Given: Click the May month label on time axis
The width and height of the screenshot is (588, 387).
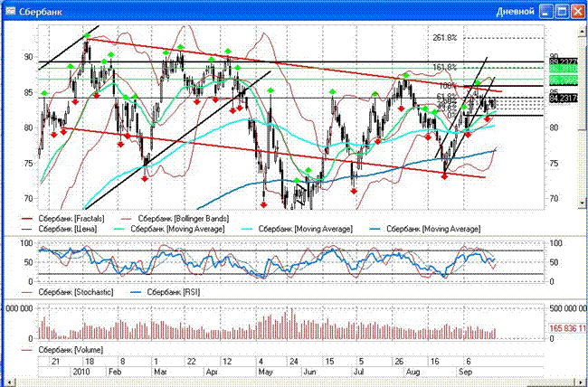Looking at the screenshot, I should tap(265, 372).
